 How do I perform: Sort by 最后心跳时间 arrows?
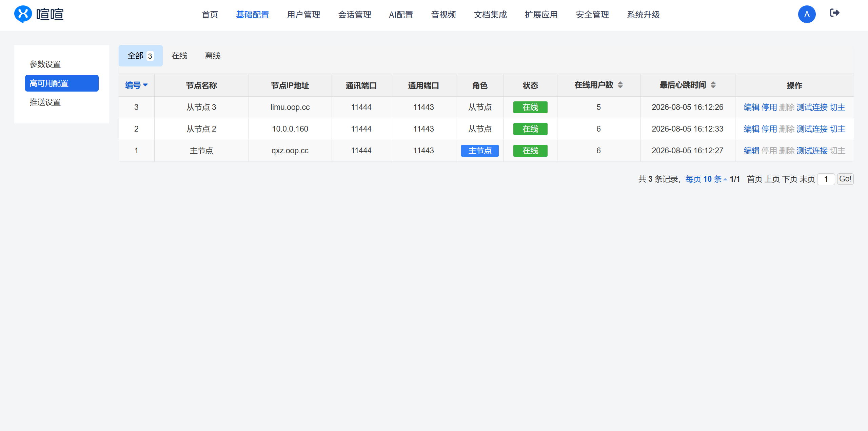tap(713, 85)
